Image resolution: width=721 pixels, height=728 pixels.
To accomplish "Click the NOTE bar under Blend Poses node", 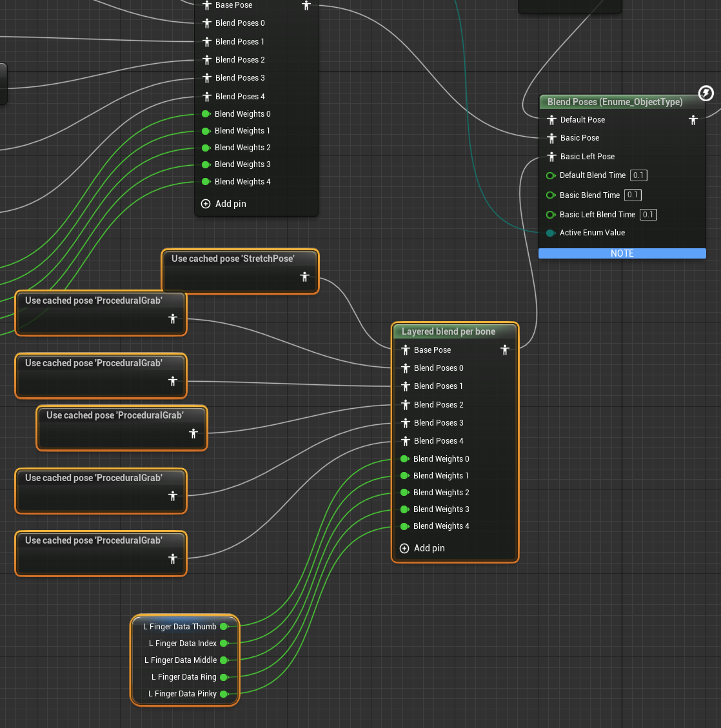I will (x=622, y=253).
